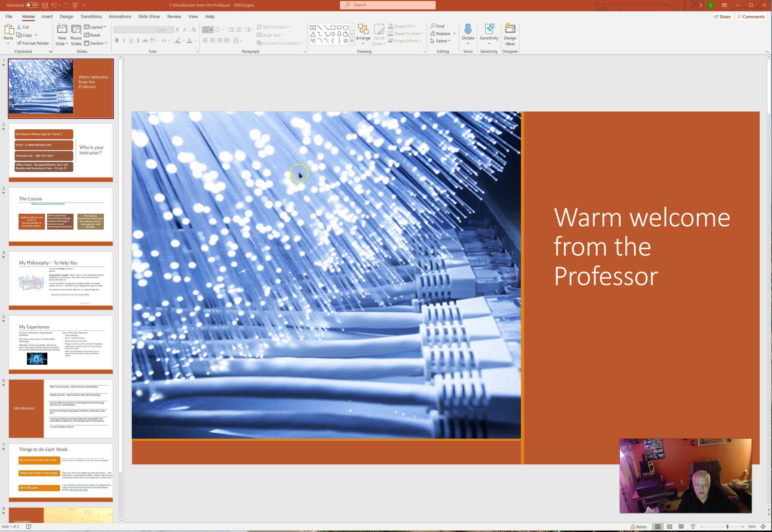This screenshot has width=772, height=532.
Task: Open the Transitions tab
Action: coord(91,16)
